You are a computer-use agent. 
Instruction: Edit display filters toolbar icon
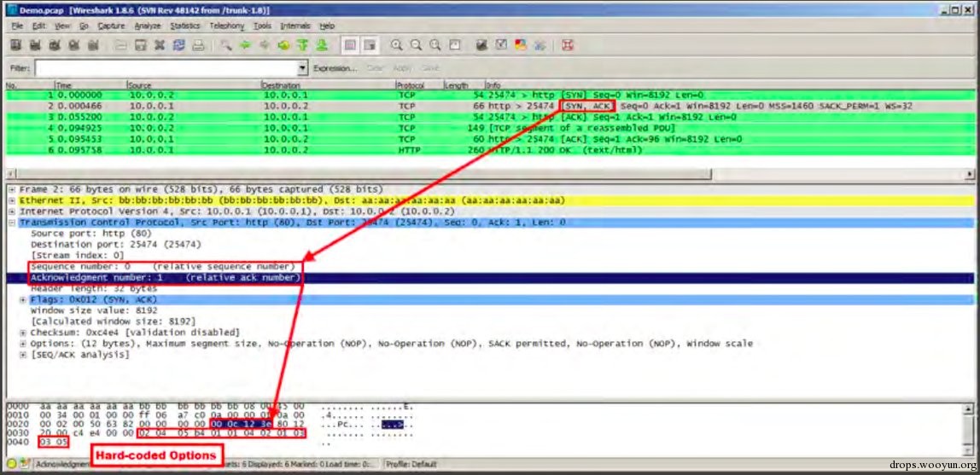[x=501, y=45]
